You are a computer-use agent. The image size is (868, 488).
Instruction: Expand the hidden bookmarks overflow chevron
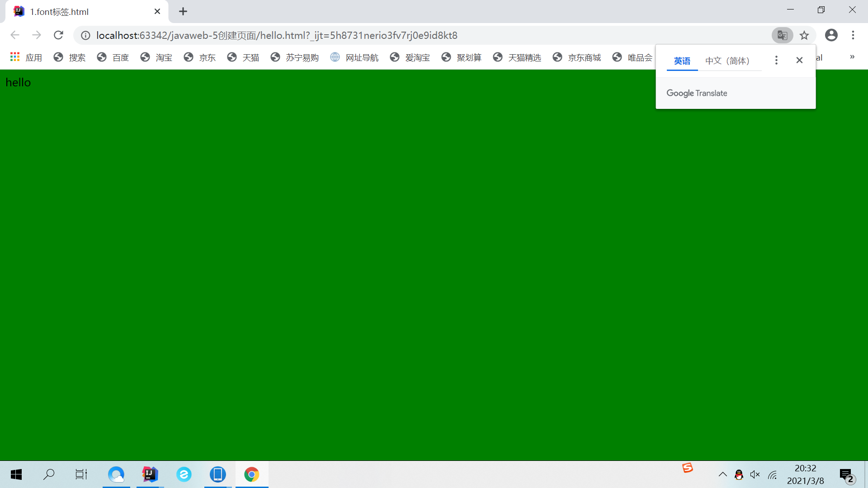852,57
